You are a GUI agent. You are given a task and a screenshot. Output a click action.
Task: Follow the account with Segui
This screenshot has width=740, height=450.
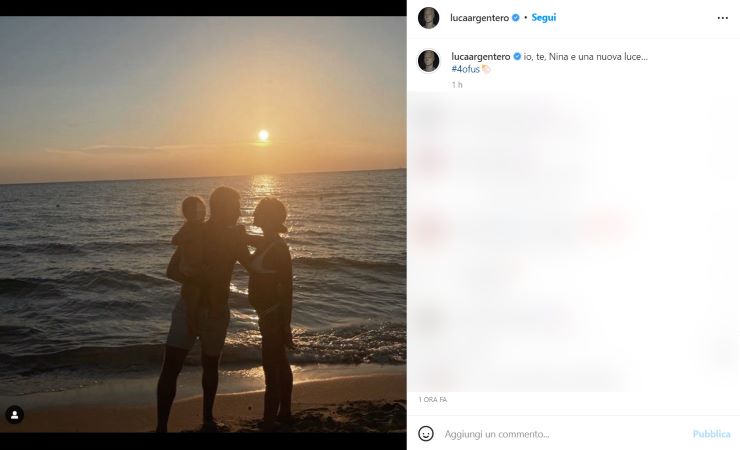click(544, 17)
